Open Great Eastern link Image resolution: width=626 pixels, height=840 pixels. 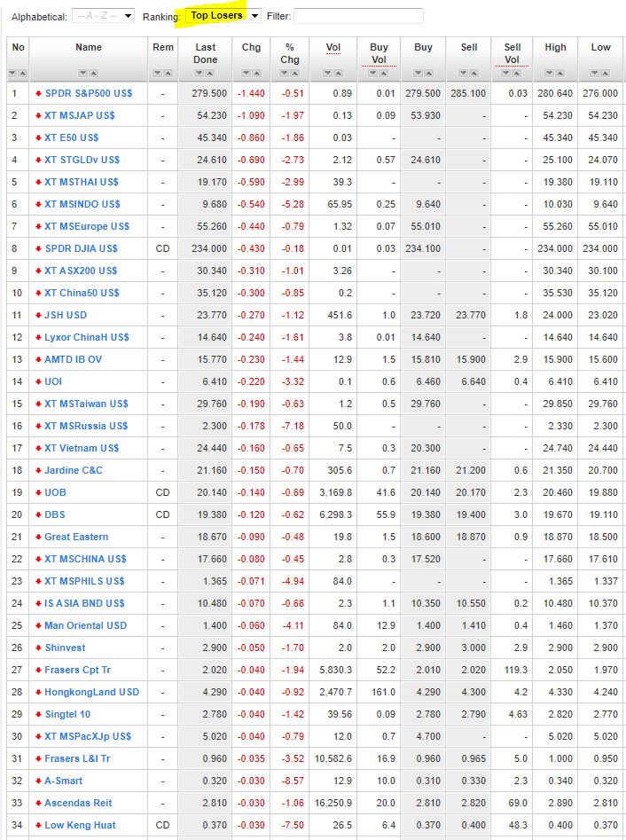pos(76,537)
